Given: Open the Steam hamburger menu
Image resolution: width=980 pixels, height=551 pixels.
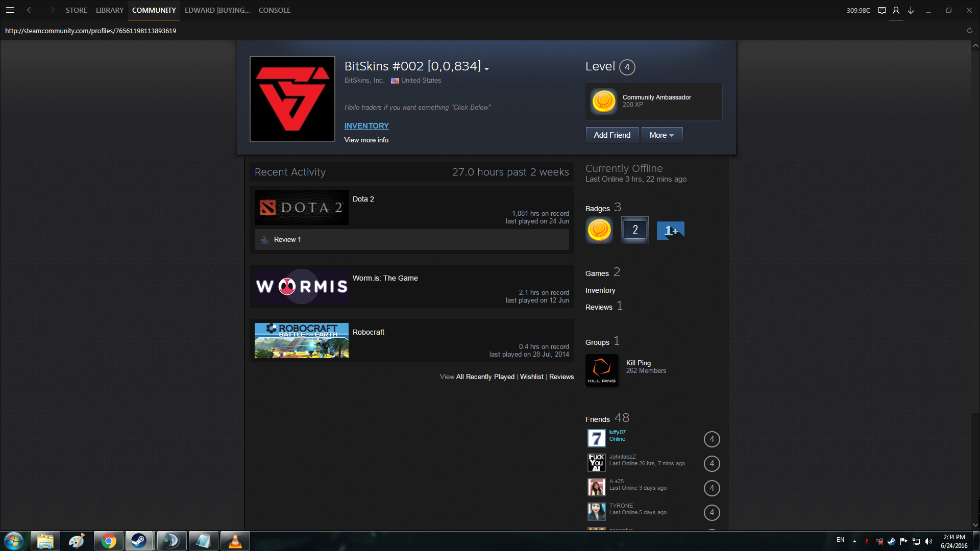Looking at the screenshot, I should (10, 10).
